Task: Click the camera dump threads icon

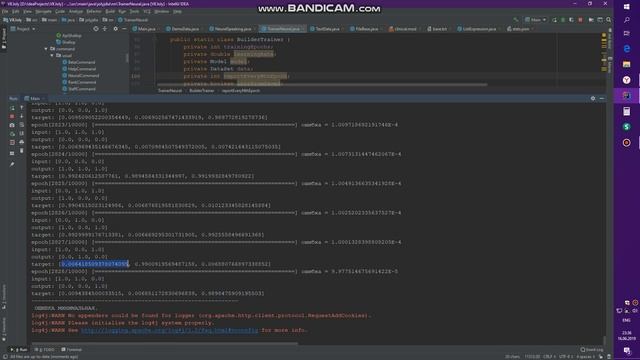Action: pos(12,125)
